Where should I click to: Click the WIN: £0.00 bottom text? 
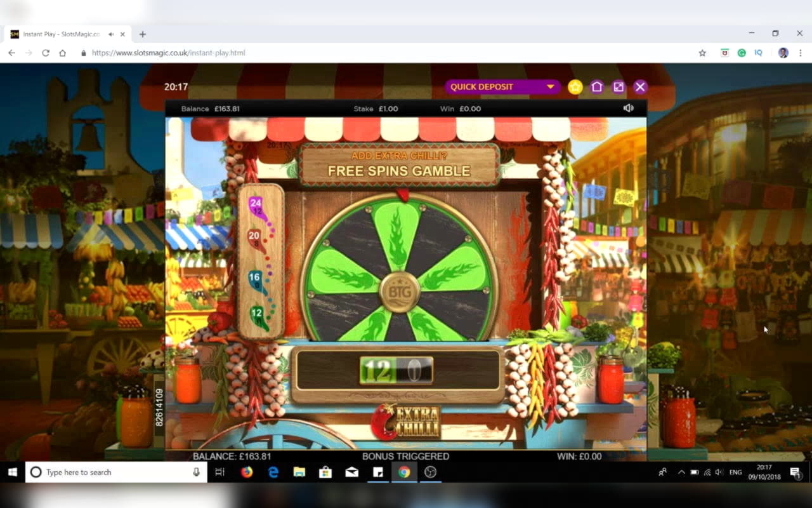click(579, 456)
